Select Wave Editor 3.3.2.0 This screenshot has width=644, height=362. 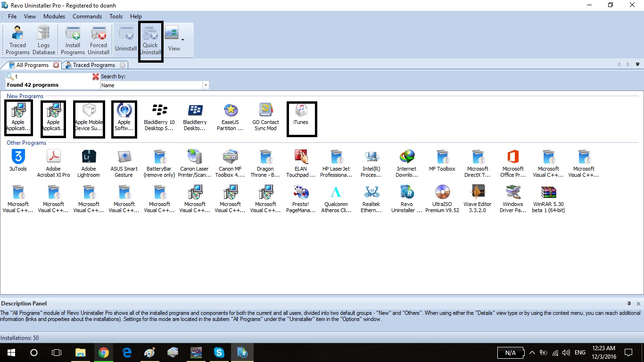pyautogui.click(x=478, y=199)
